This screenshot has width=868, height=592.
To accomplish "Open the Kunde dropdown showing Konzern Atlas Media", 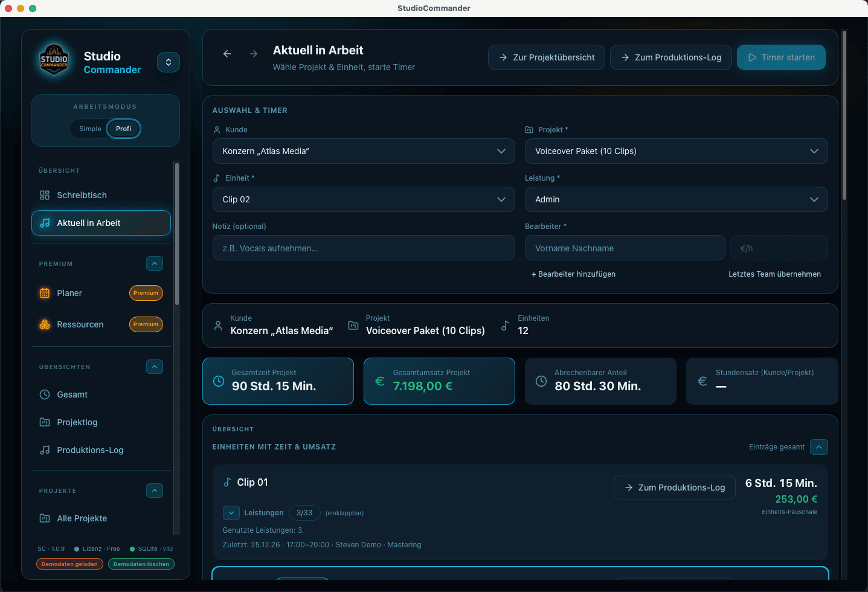I will tap(363, 151).
